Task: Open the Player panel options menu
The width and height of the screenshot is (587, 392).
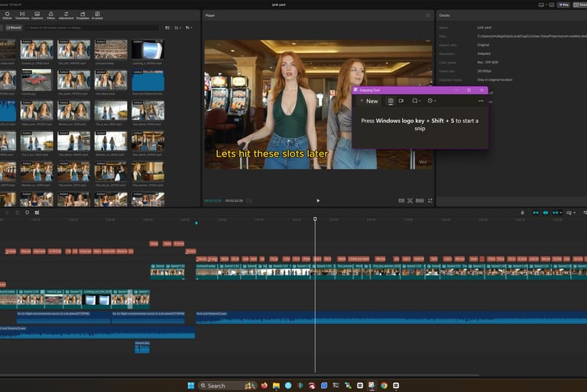Action: [x=428, y=15]
